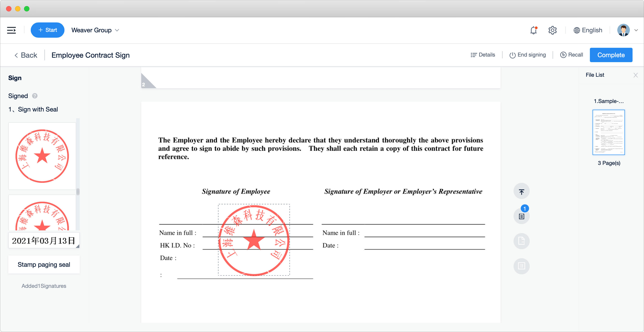This screenshot has height=332, width=644.
Task: Click the Start button
Action: [x=48, y=30]
